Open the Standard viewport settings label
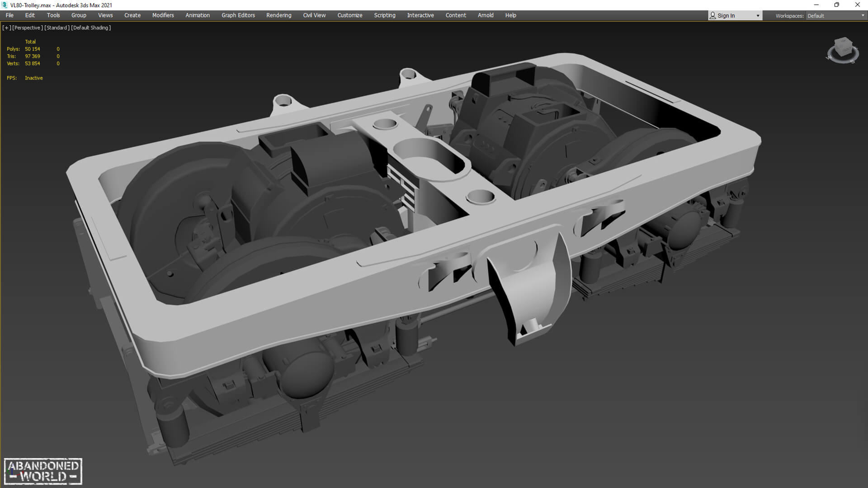 pyautogui.click(x=57, y=28)
